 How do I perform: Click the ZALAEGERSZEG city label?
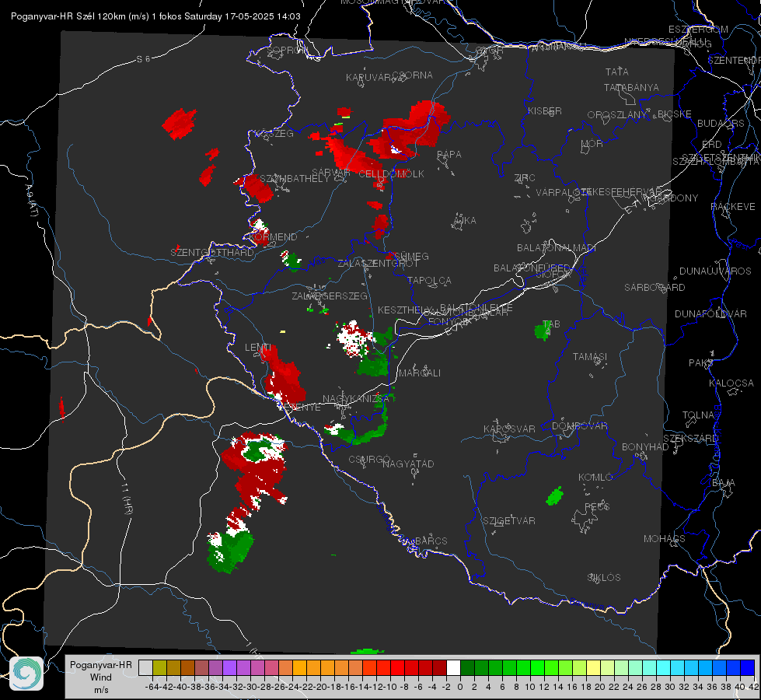click(329, 296)
